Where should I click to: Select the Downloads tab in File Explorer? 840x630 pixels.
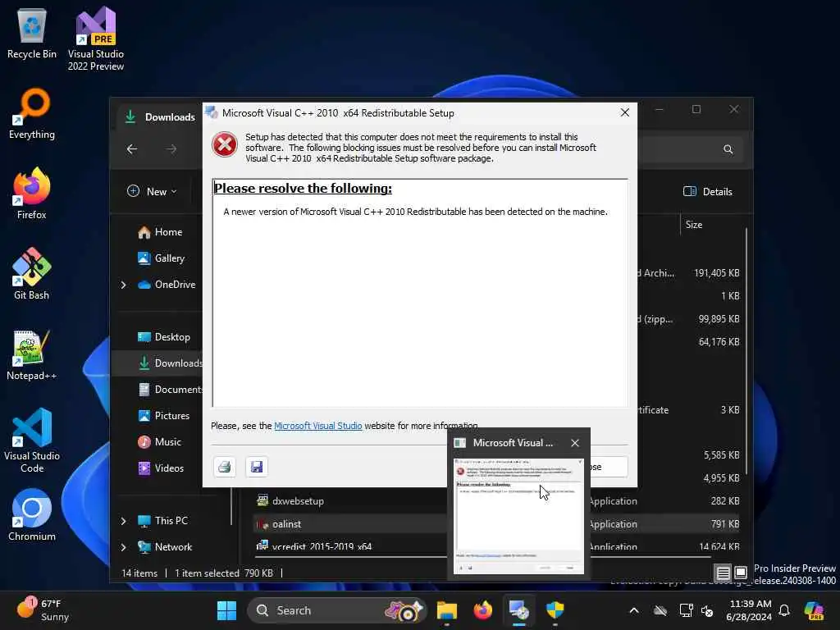[160, 116]
